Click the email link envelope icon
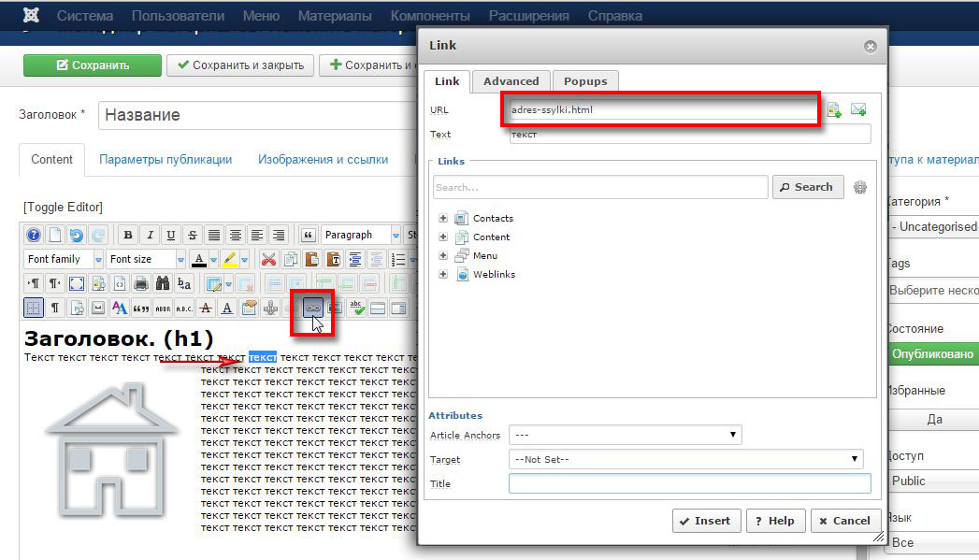The width and height of the screenshot is (979, 560). pos(857,110)
